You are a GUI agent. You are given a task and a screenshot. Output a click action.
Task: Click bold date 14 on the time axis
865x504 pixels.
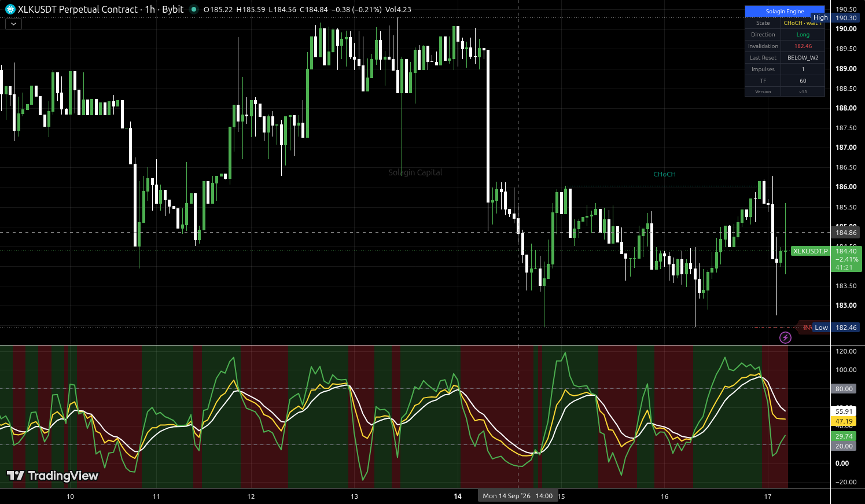coord(458,496)
